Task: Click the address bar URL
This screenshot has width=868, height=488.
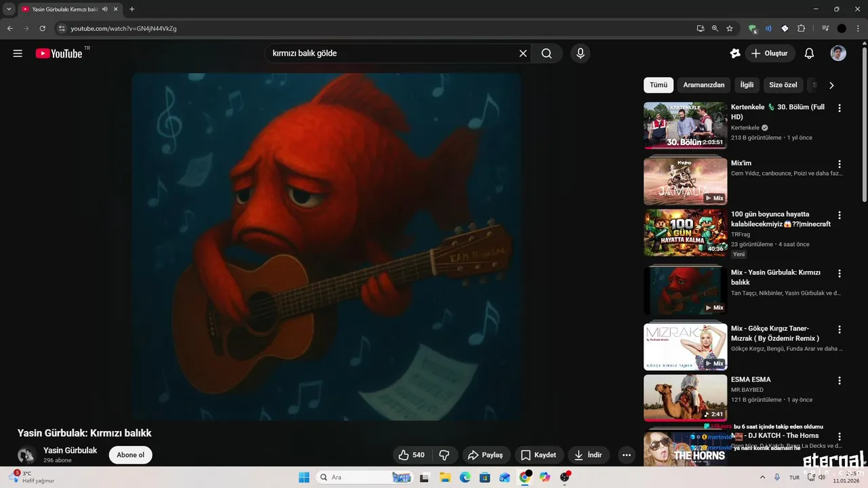Action: 123,28
